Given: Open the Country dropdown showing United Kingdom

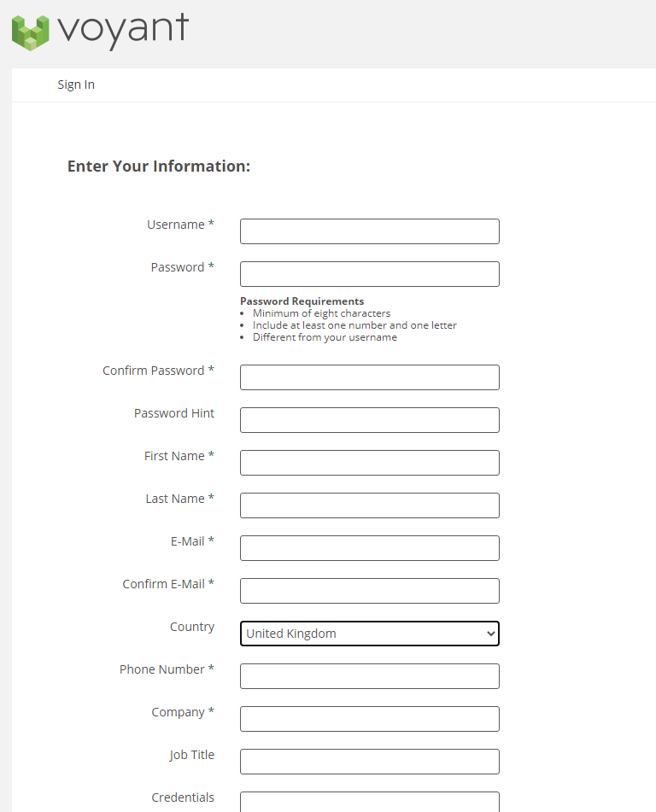Looking at the screenshot, I should coord(359,634).
